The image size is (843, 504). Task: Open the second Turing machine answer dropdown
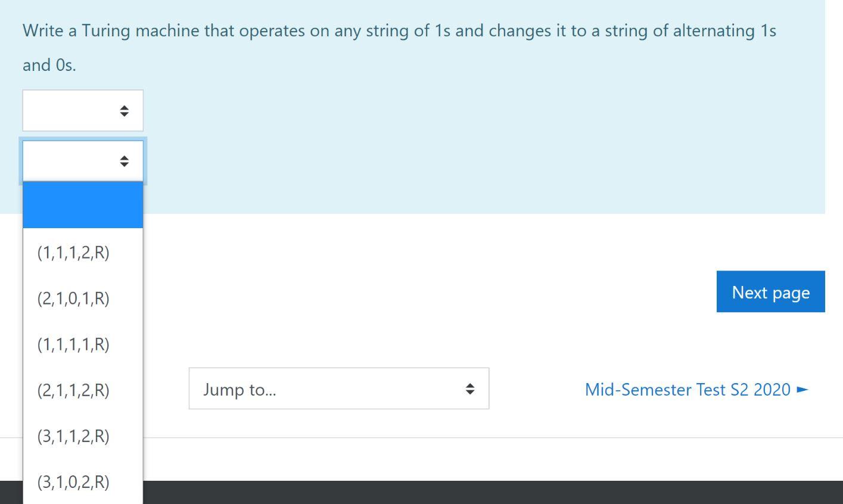(83, 160)
